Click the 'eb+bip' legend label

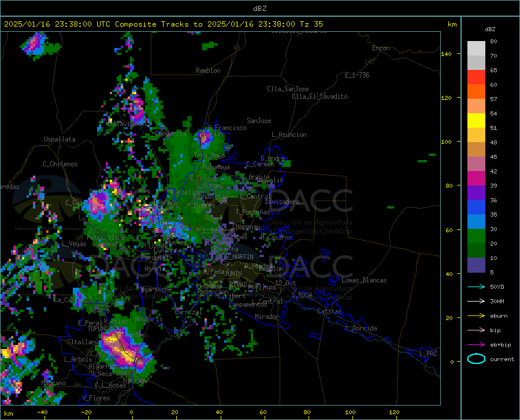click(x=500, y=344)
